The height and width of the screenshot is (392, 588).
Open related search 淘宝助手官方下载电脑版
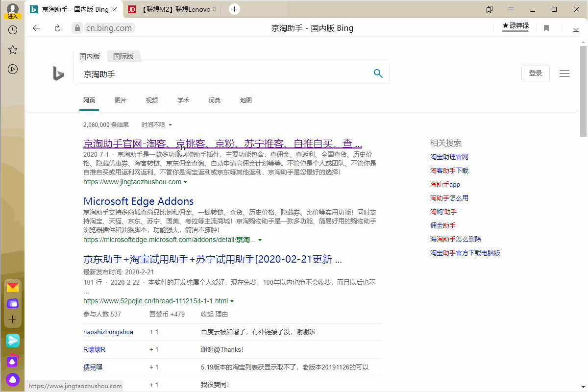pos(465,253)
